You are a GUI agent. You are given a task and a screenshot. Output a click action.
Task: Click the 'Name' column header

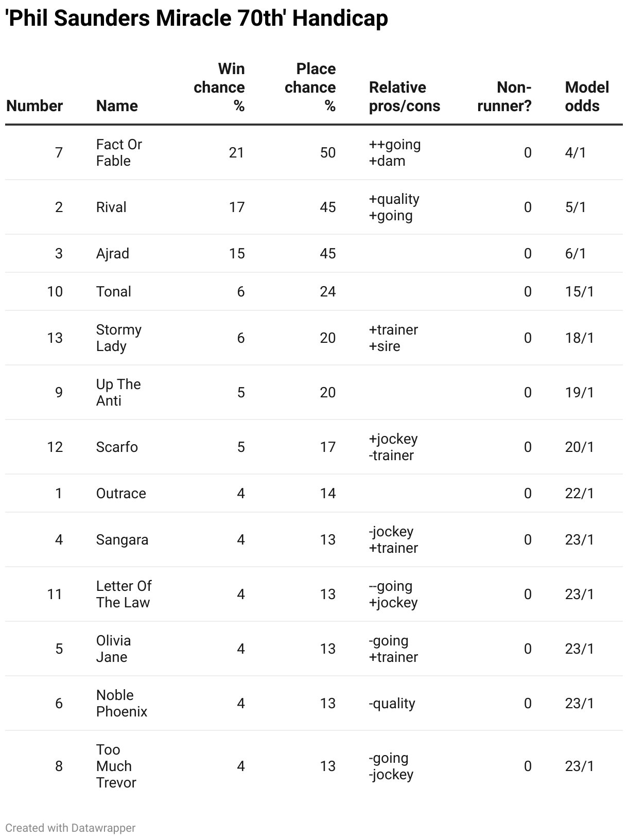pos(117,106)
